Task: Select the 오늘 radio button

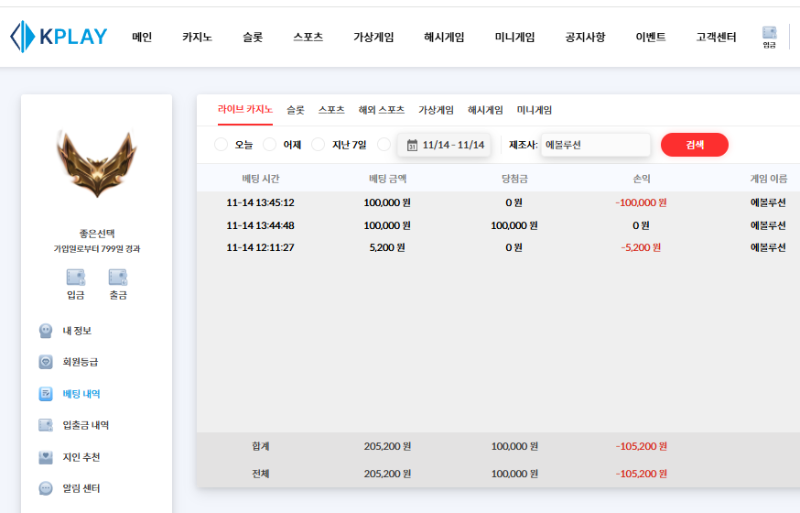Action: pos(221,145)
